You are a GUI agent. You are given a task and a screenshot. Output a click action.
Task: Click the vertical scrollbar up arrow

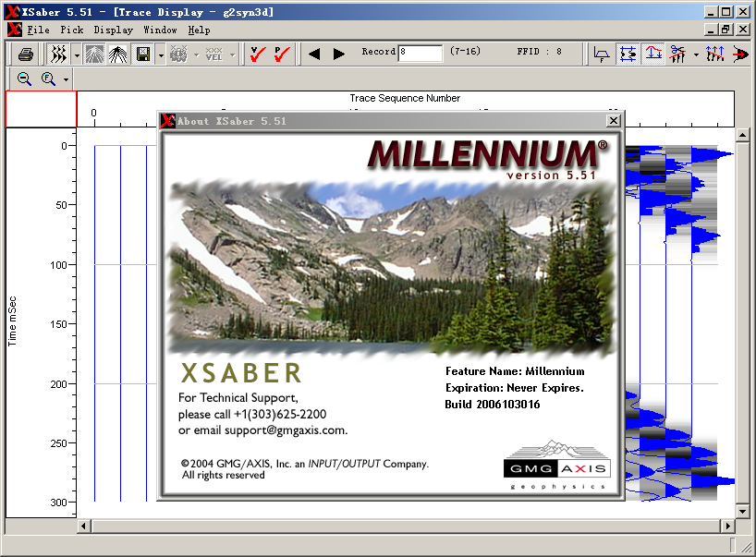click(x=742, y=135)
